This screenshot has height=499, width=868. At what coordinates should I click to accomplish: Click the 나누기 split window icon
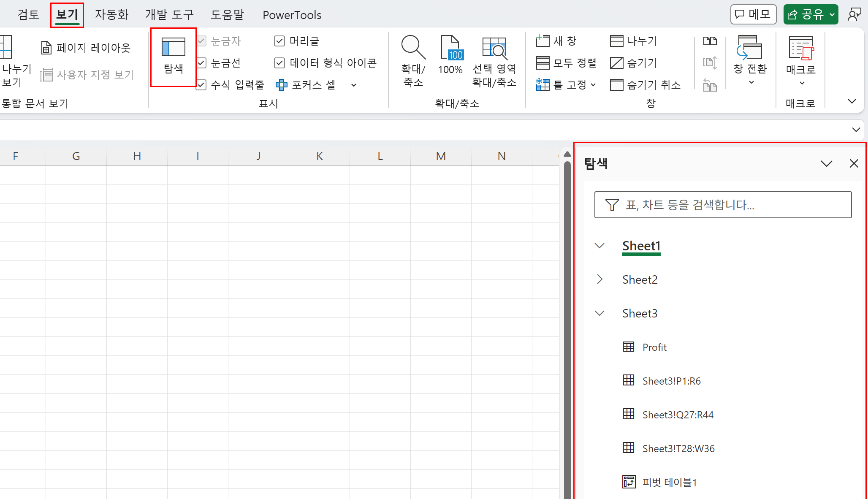(617, 41)
